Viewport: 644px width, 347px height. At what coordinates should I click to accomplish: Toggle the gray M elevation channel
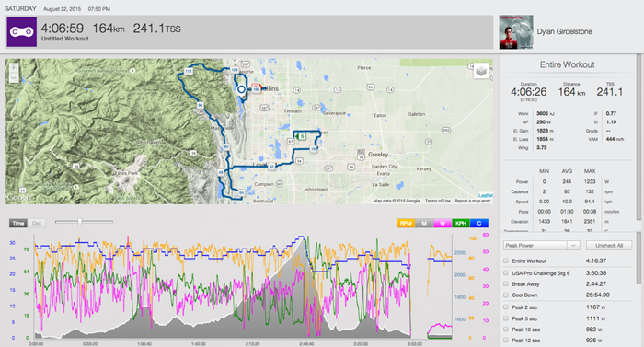(424, 224)
